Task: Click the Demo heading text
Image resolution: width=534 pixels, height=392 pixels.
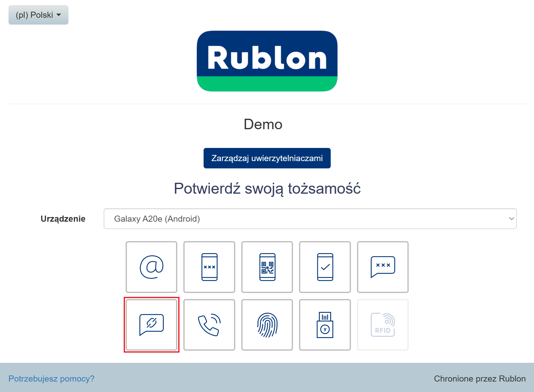Action: tap(263, 124)
